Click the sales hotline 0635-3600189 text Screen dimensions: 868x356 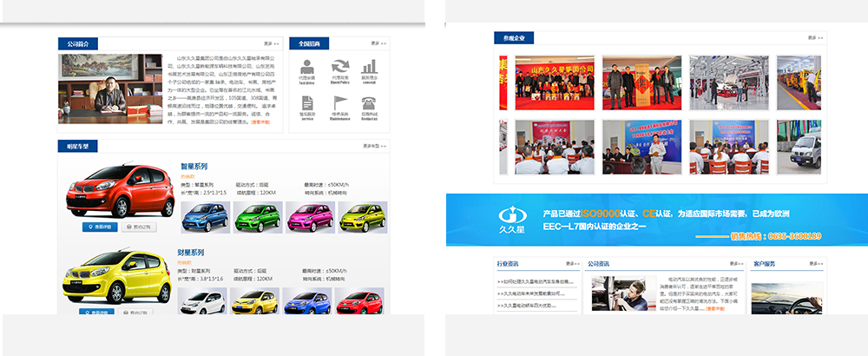tap(775, 236)
